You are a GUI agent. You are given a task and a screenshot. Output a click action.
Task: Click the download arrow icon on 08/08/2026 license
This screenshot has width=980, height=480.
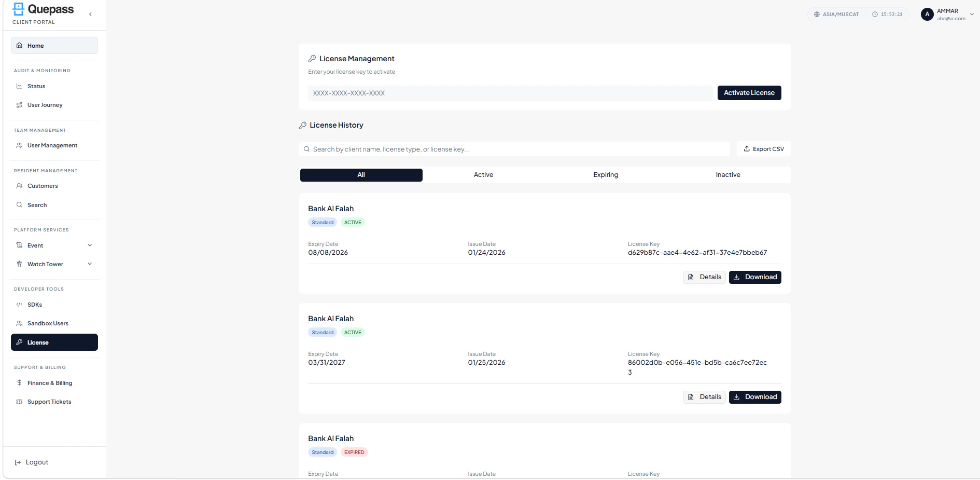coord(736,277)
